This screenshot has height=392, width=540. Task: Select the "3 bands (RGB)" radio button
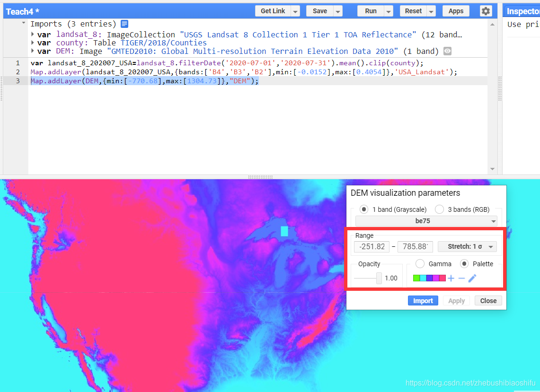439,209
